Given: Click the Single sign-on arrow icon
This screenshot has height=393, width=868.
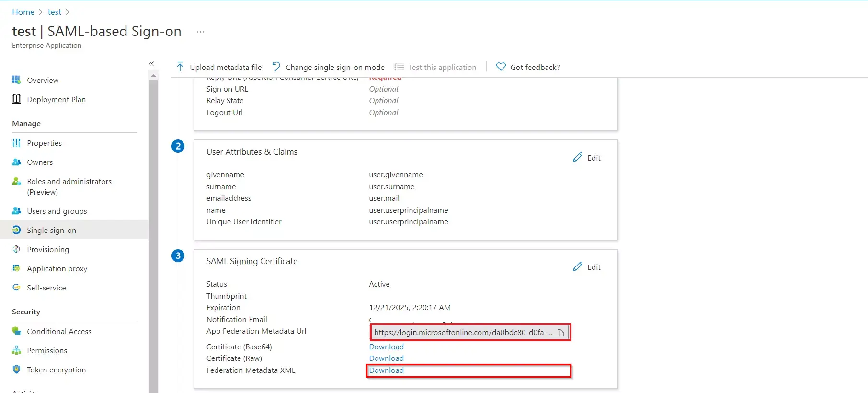Looking at the screenshot, I should coord(16,230).
